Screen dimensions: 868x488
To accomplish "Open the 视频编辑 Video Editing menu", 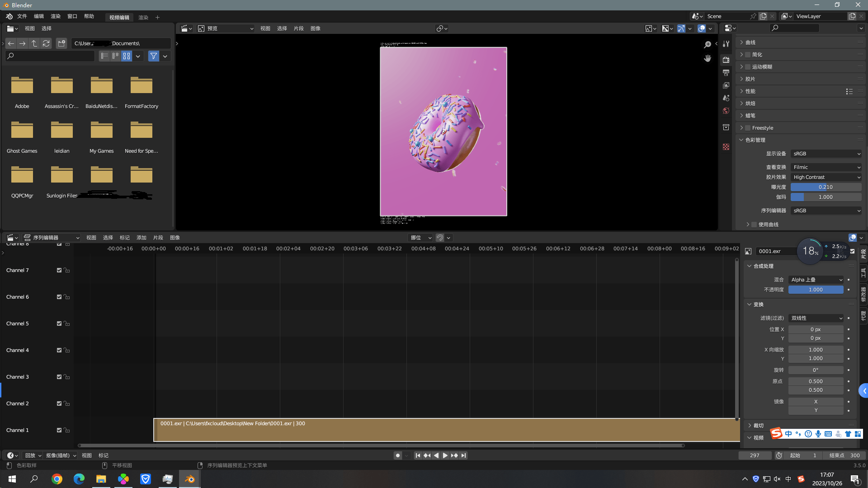I will click(118, 17).
